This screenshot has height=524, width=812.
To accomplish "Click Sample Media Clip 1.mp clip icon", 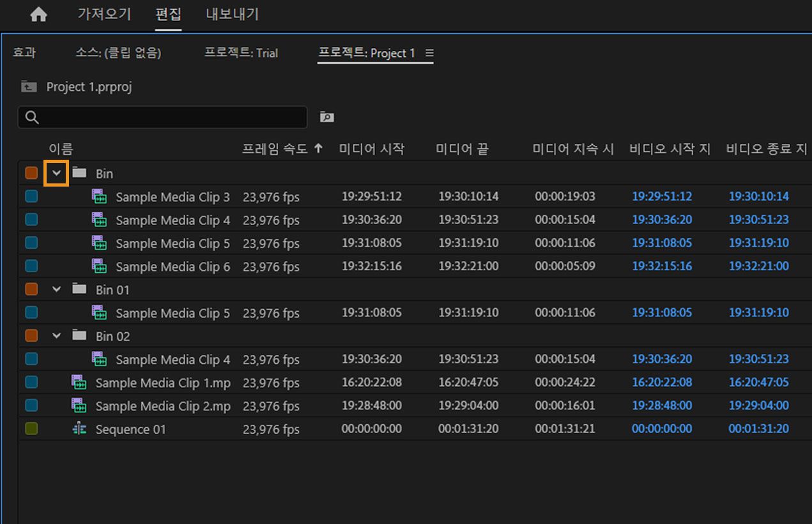I will click(79, 382).
